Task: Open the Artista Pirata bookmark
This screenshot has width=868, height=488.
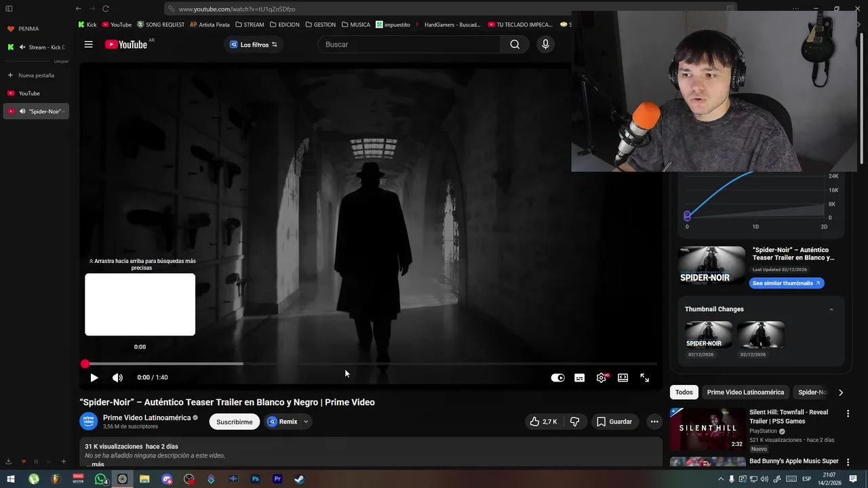Action: [x=210, y=24]
